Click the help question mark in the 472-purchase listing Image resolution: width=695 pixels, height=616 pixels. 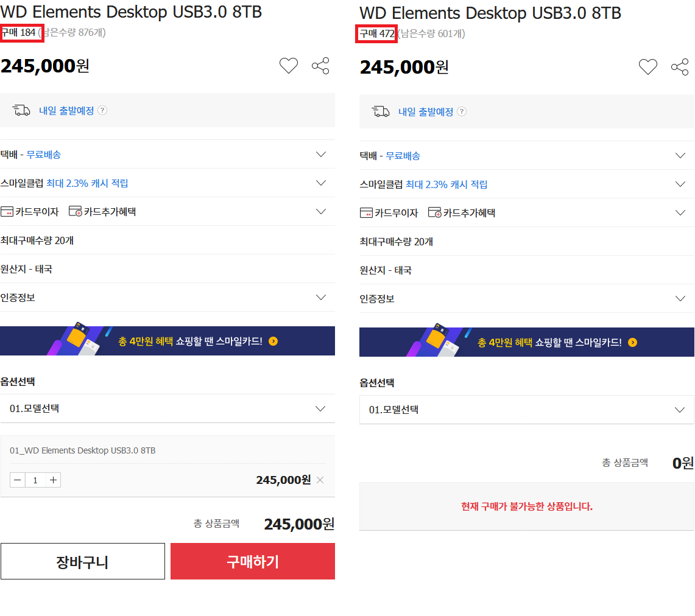tap(462, 112)
